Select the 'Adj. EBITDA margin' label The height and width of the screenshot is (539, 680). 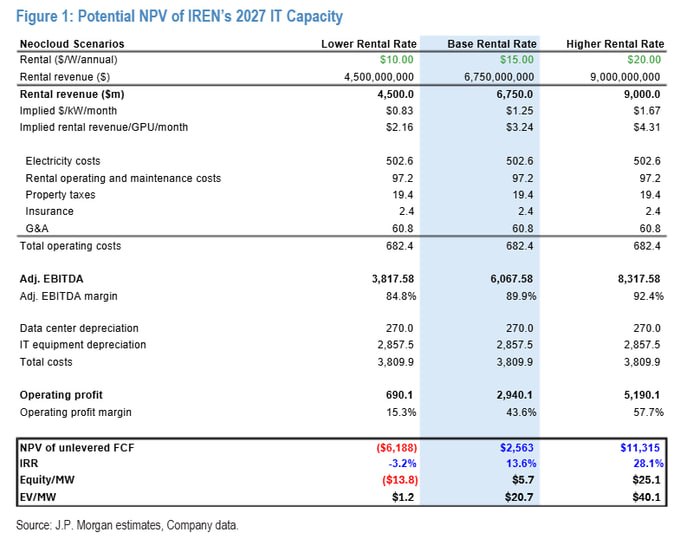tap(69, 296)
